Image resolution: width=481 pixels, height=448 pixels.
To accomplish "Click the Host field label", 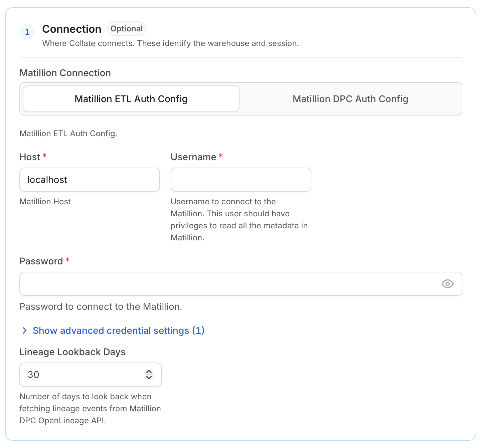I will point(30,157).
